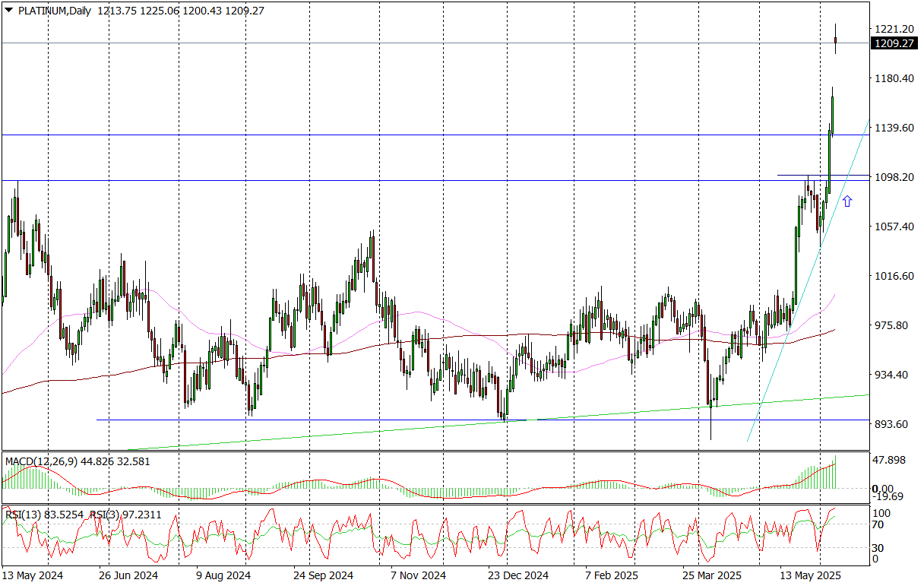Viewport: 924px width, 586px height.
Task: Select the current price tag 1209.27
Action: (894, 44)
